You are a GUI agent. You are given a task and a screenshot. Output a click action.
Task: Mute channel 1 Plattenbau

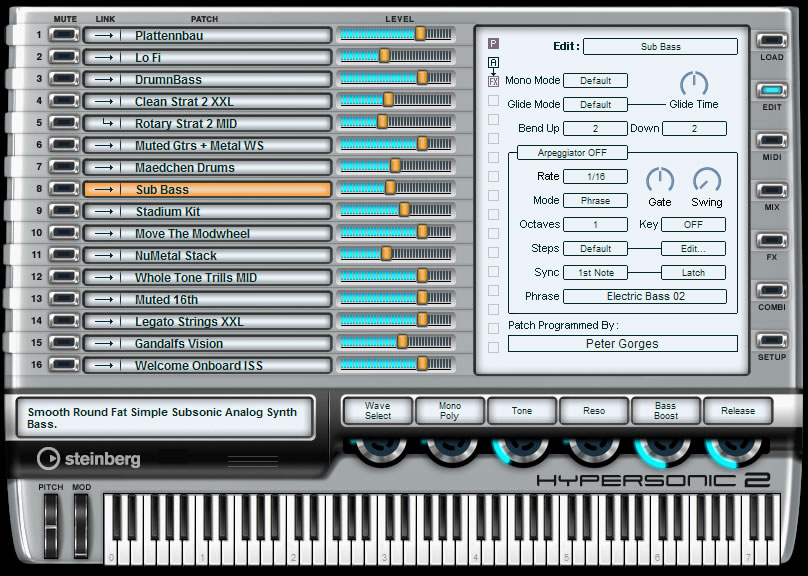coord(64,35)
